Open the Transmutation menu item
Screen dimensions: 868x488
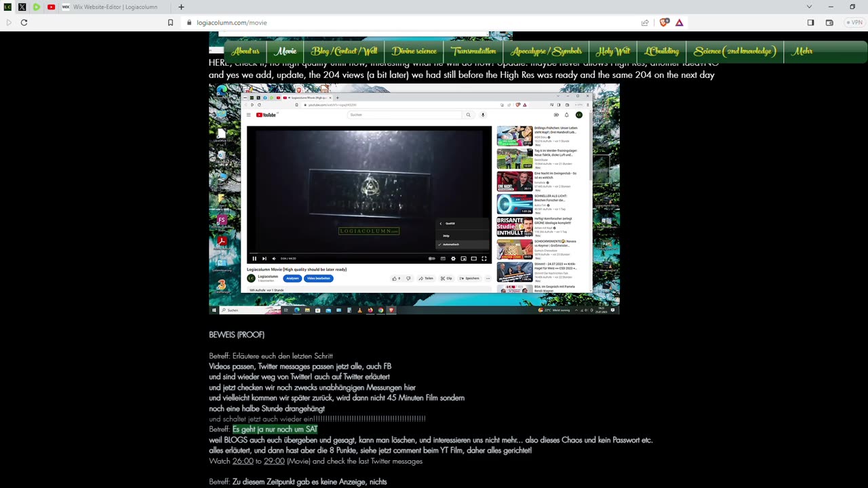473,52
